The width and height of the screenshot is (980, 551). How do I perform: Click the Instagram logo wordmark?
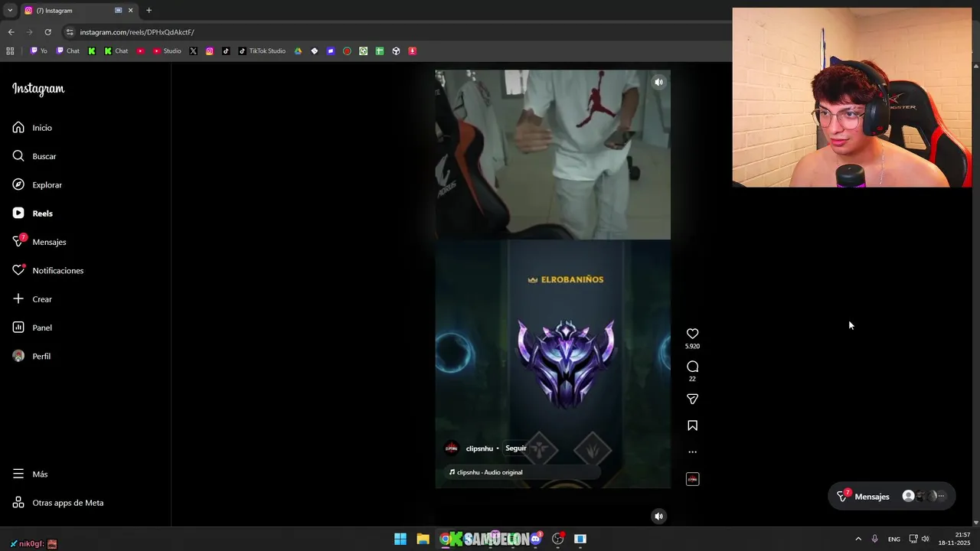[38, 89]
